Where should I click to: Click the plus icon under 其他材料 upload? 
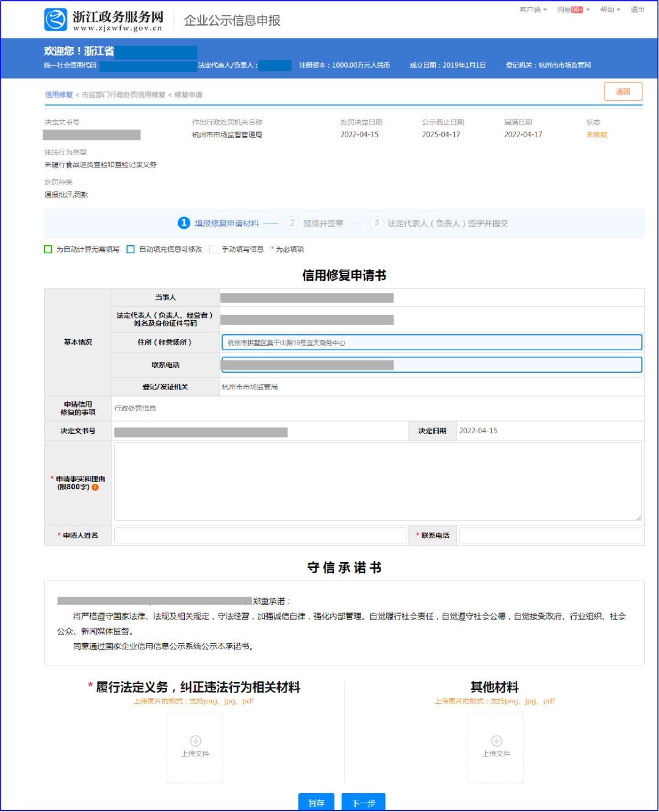(x=497, y=741)
